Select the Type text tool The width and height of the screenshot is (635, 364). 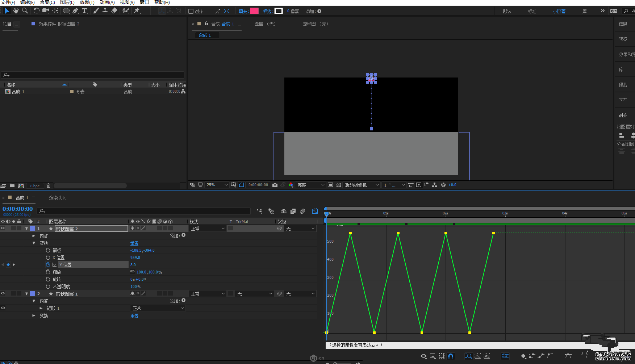[84, 11]
